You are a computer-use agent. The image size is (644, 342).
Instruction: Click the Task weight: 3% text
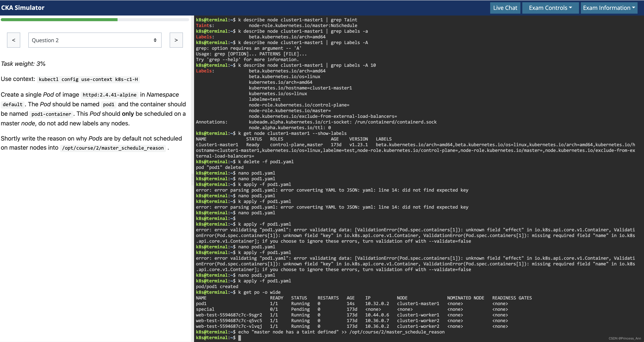(23, 64)
